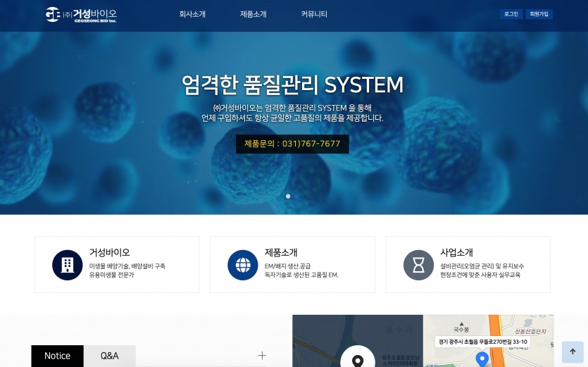Image resolution: width=588 pixels, height=367 pixels.
Task: Open the 제품소개 menu in header
Action: click(x=253, y=14)
